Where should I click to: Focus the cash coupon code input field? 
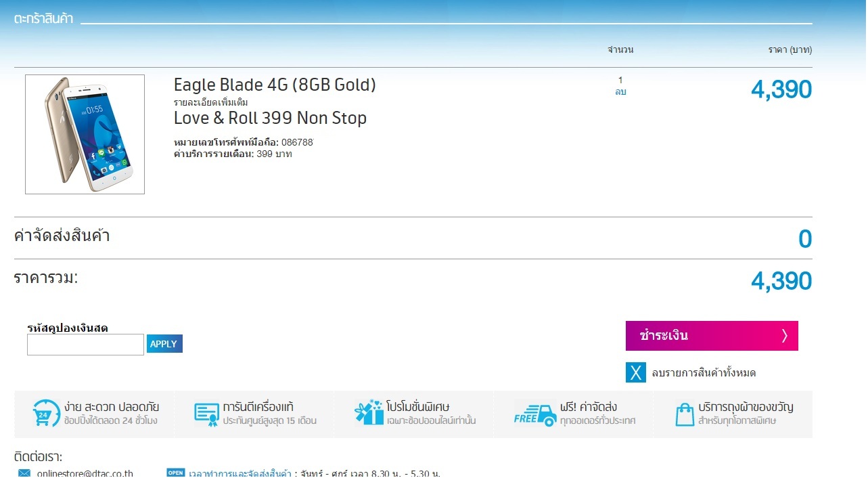(x=85, y=345)
